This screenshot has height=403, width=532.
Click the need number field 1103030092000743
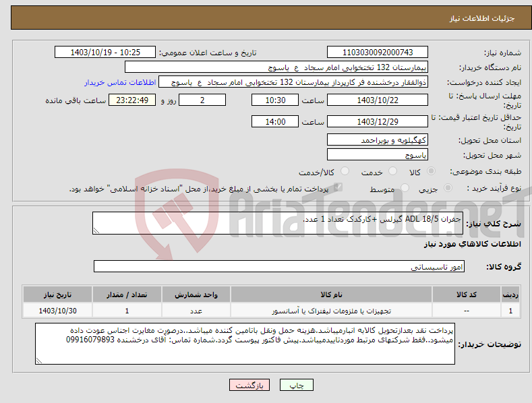[x=378, y=53]
